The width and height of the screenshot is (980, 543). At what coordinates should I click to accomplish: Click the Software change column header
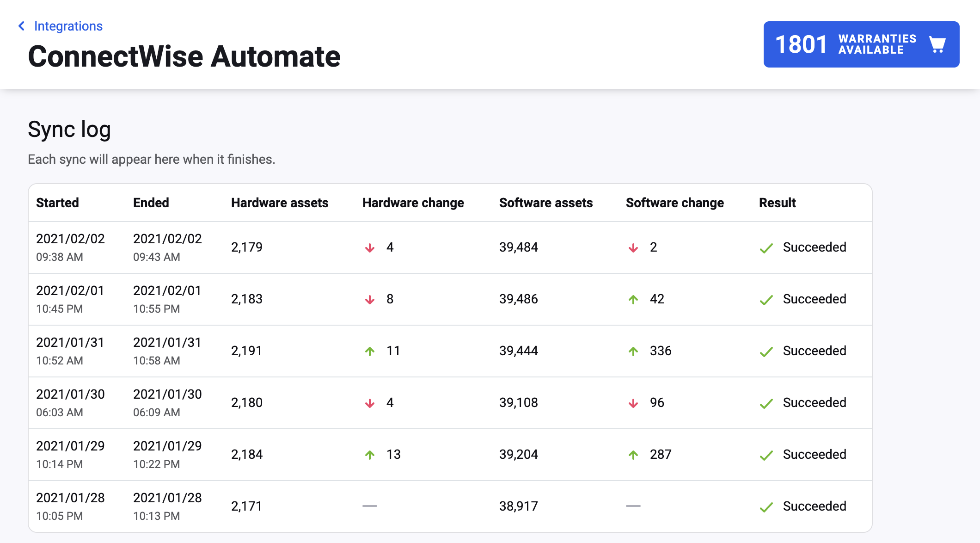[674, 203]
